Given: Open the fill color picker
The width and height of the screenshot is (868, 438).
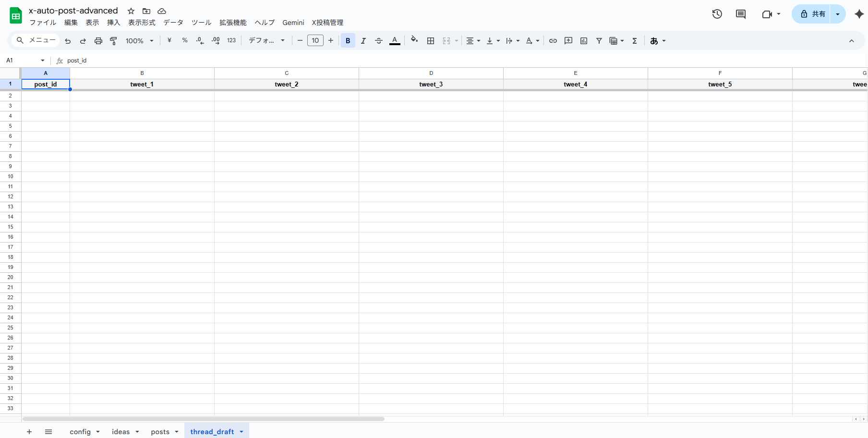Looking at the screenshot, I should (x=414, y=41).
